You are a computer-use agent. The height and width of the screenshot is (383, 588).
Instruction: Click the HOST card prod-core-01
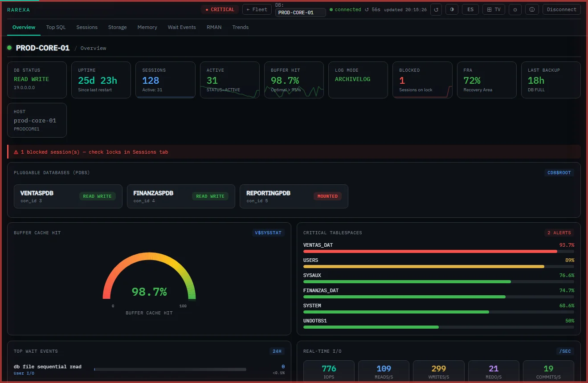[x=37, y=120]
